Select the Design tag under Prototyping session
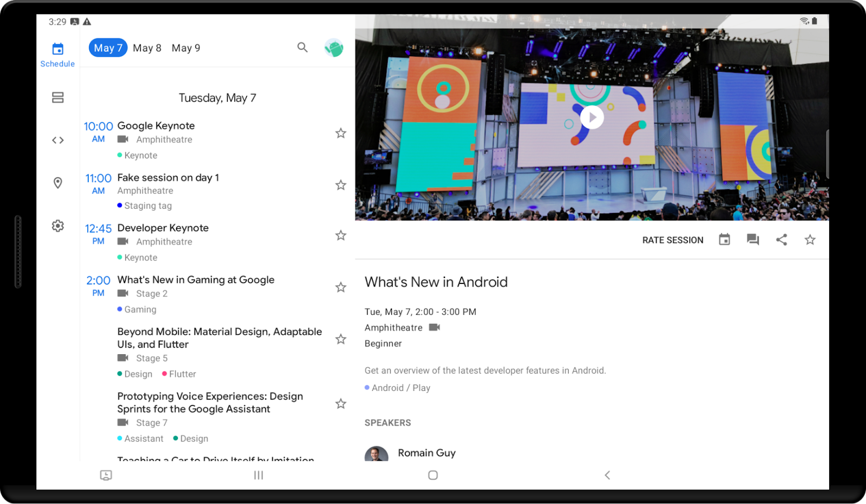866x504 pixels. pos(191,439)
